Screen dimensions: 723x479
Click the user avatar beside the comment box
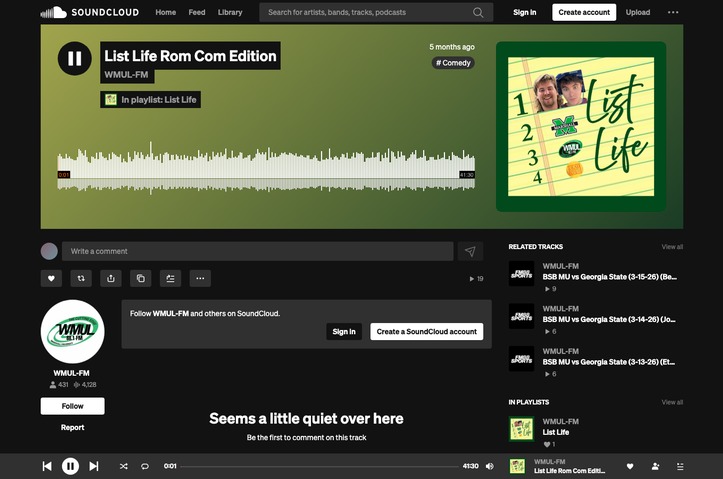coord(49,251)
